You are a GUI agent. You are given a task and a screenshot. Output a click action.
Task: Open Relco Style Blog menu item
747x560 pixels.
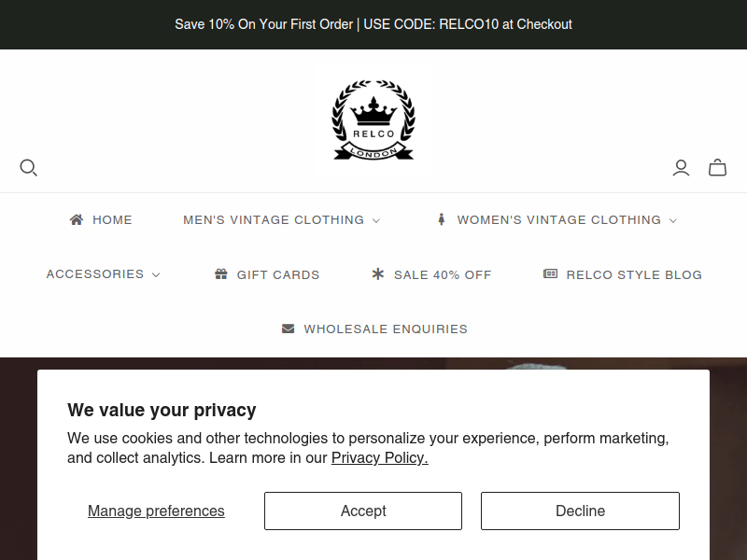pyautogui.click(x=634, y=274)
